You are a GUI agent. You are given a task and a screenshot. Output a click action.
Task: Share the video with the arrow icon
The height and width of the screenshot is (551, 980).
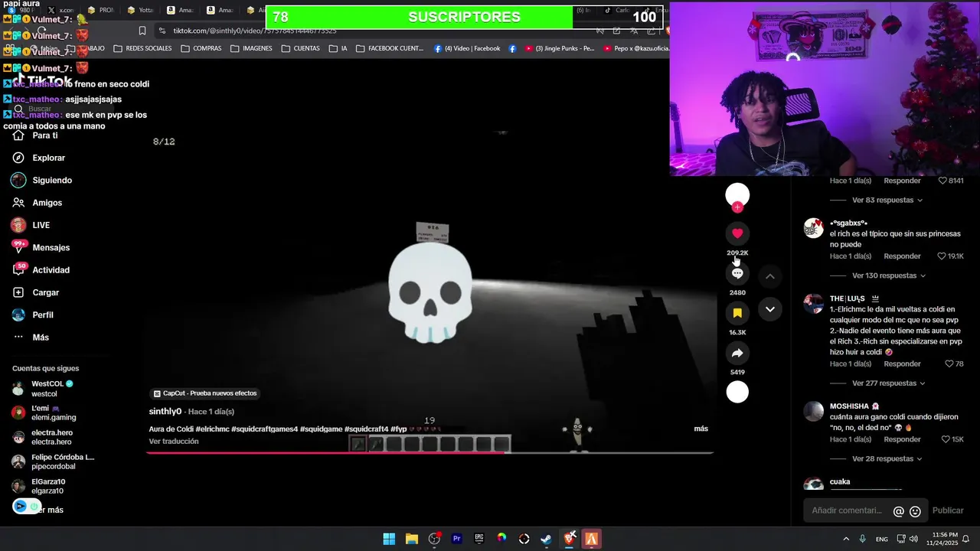point(737,353)
